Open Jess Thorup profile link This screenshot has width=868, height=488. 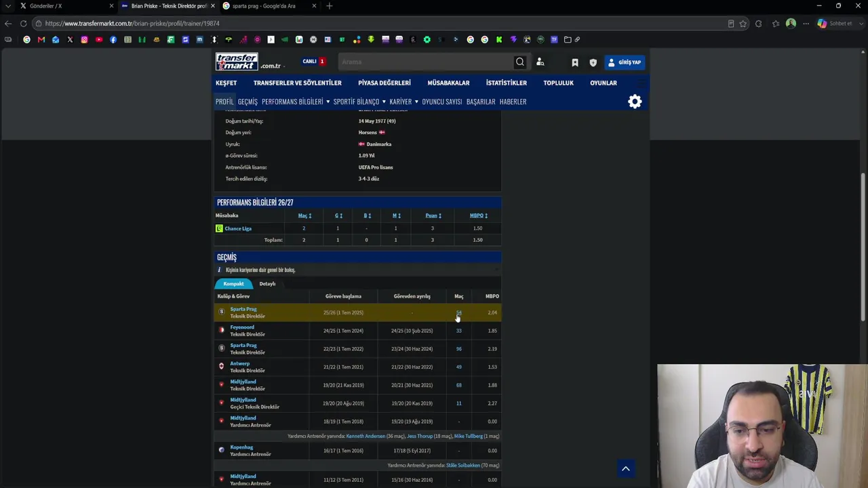coord(420,436)
